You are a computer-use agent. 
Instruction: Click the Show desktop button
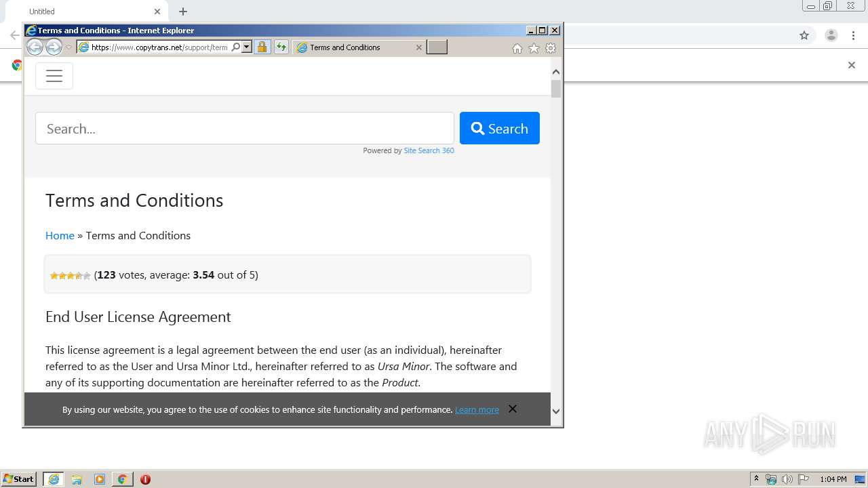click(860, 479)
